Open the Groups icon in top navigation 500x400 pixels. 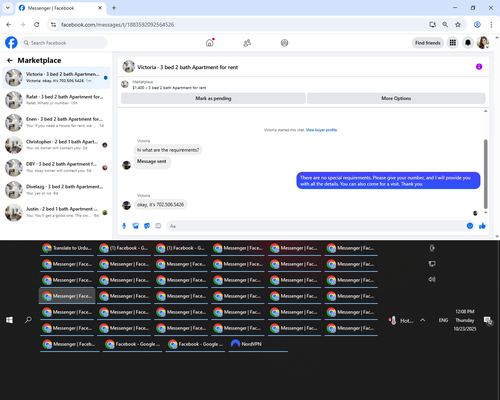coord(284,43)
